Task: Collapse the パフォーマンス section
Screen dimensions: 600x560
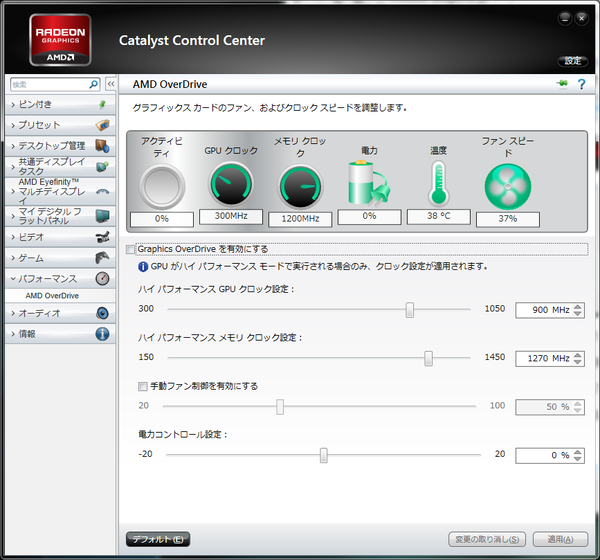Action: click(13, 279)
